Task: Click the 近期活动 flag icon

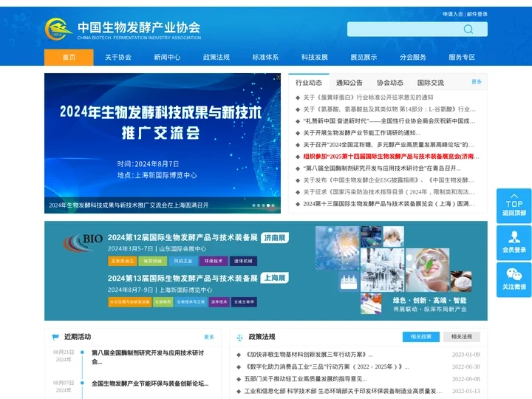Action: click(x=55, y=337)
